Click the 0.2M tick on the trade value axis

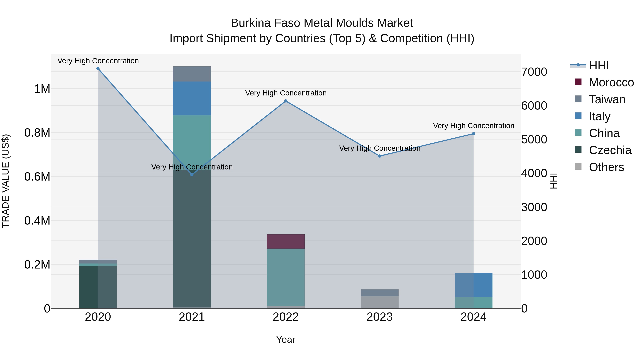[x=37, y=265]
